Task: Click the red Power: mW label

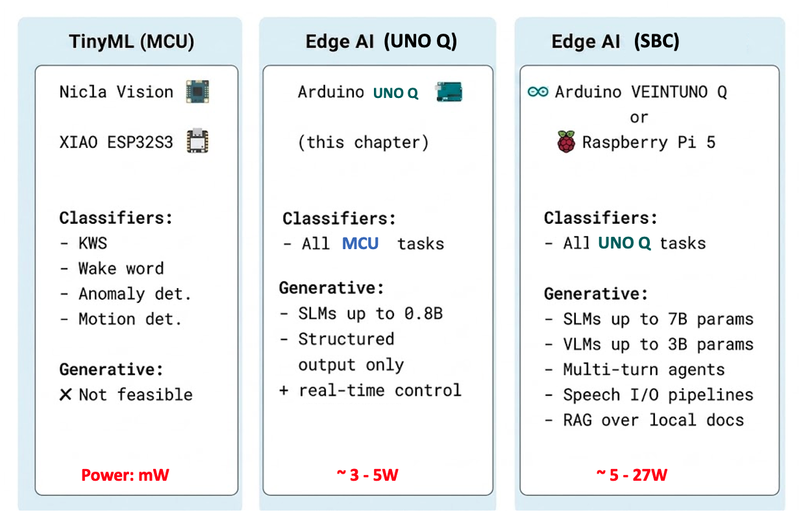Action: point(125,476)
